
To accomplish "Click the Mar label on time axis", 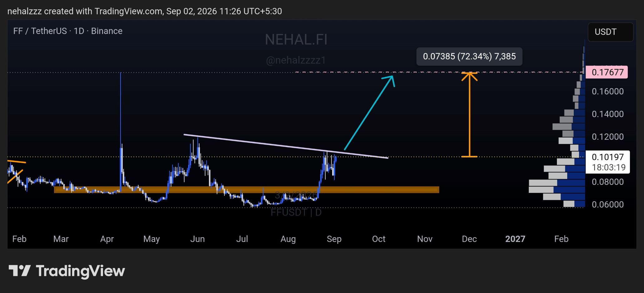I will pos(61,239).
